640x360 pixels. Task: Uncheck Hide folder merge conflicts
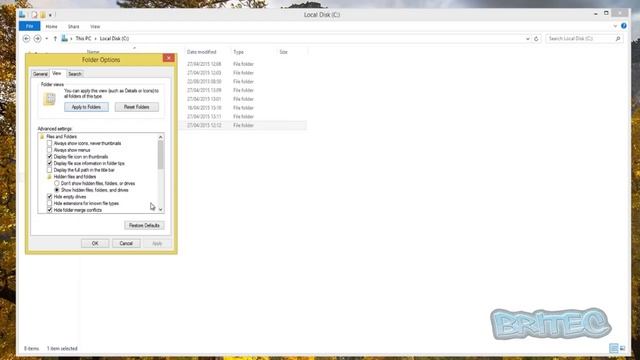click(x=49, y=210)
